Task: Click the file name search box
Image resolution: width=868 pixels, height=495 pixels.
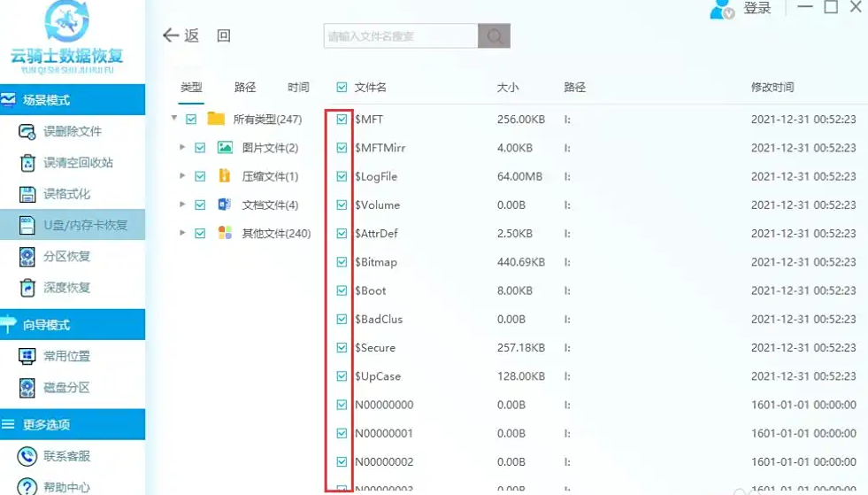Action: tap(401, 36)
